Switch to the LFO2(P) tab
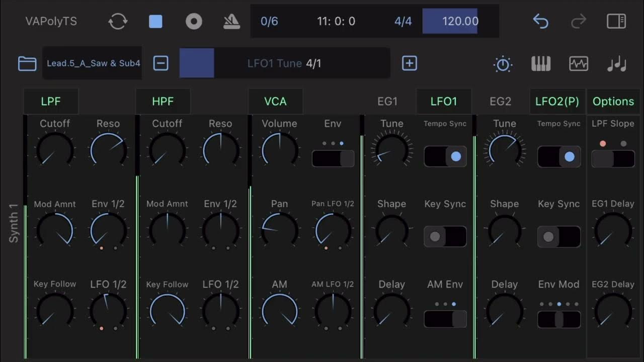 557,102
